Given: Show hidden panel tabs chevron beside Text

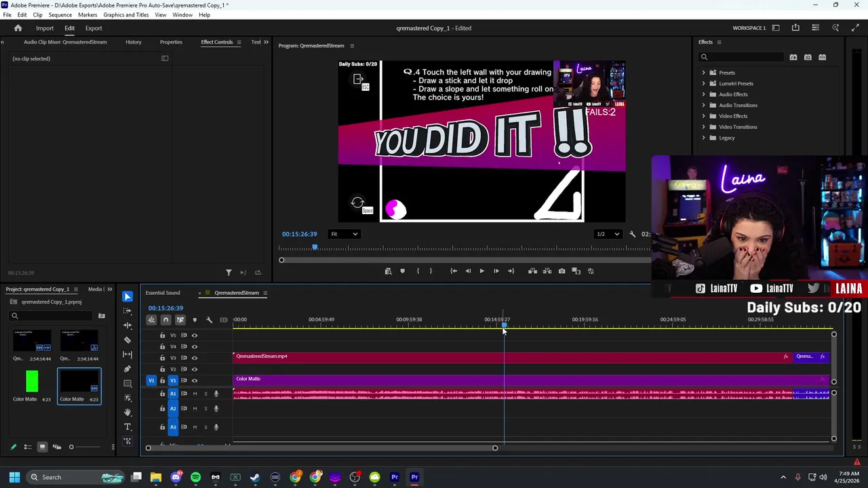Looking at the screenshot, I should coord(266,42).
